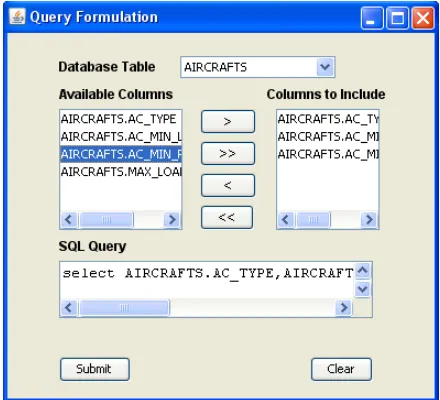
Task: Select AIRCRAFTS.AC_MIN_L in Available Columns
Action: [x=121, y=137]
